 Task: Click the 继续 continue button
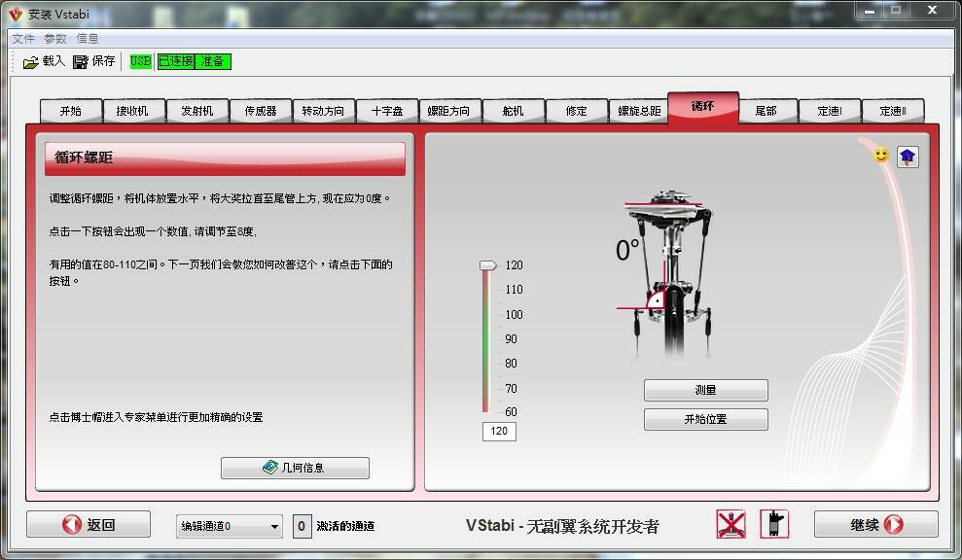876,524
